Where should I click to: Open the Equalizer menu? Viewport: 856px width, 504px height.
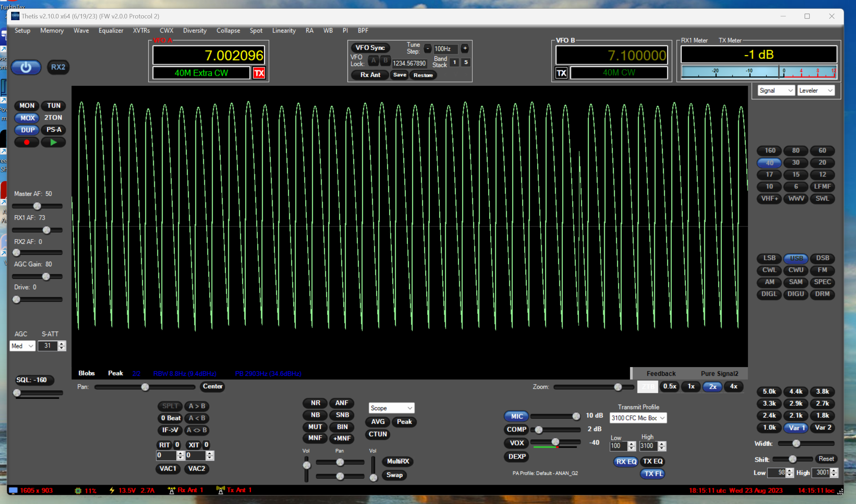click(111, 31)
